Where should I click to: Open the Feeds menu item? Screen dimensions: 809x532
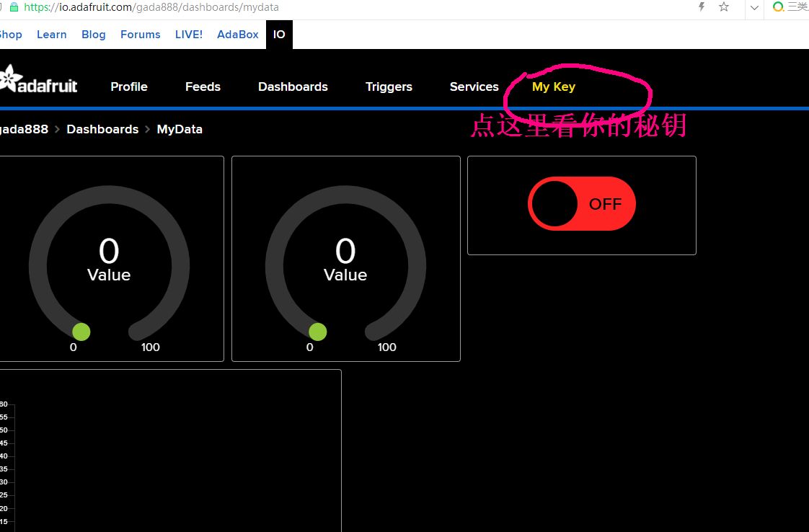(203, 87)
